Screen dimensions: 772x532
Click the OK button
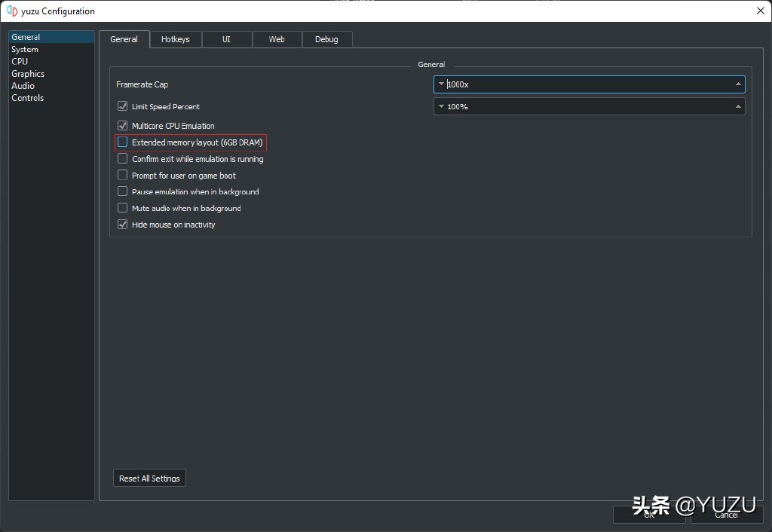click(x=650, y=515)
